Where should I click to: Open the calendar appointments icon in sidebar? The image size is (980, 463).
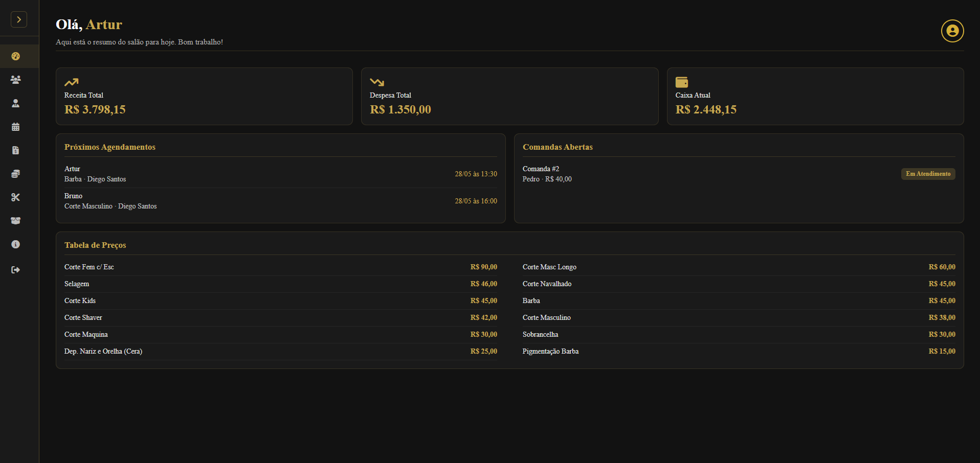[16, 127]
